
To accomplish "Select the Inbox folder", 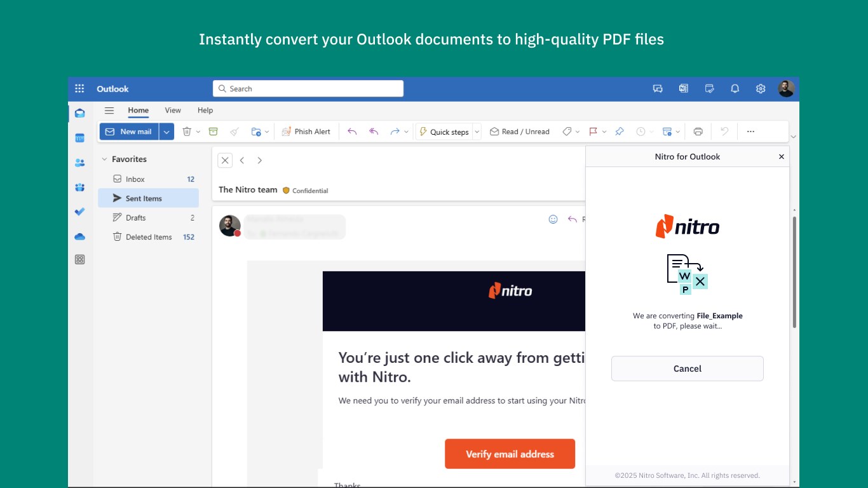I will pyautogui.click(x=148, y=179).
